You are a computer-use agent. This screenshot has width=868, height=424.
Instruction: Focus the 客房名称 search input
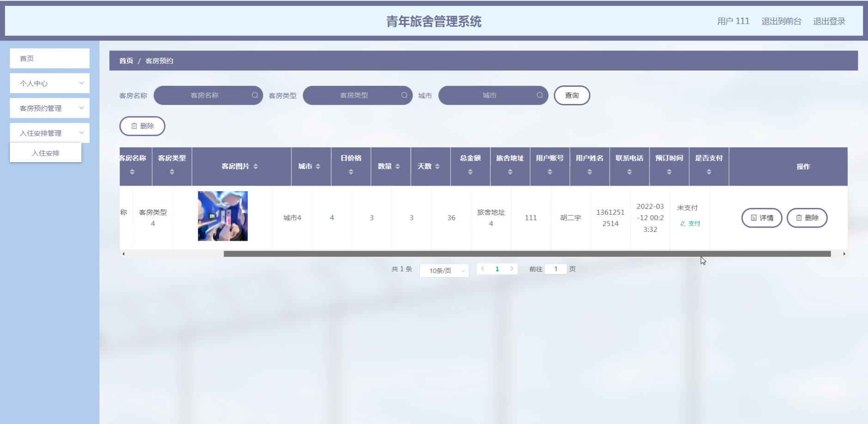[x=208, y=95]
